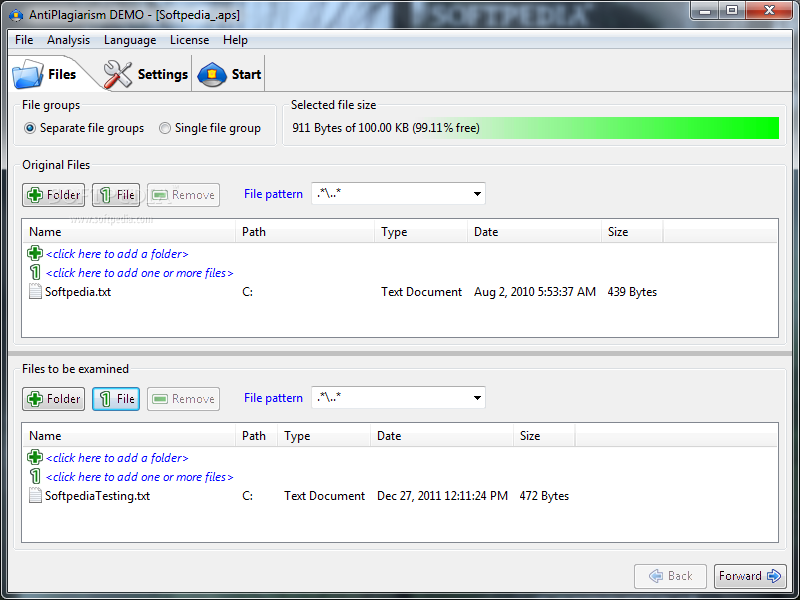Click the Forward button
This screenshot has height=600, width=800.
(x=750, y=576)
